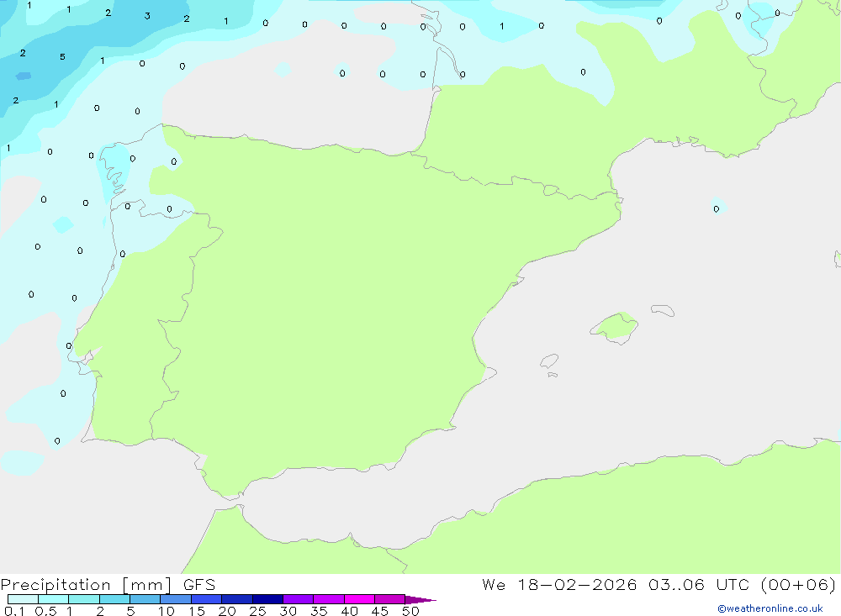Click the precipitation value "5" on the map
Viewport: 841px width, 616px height.
tap(62, 57)
